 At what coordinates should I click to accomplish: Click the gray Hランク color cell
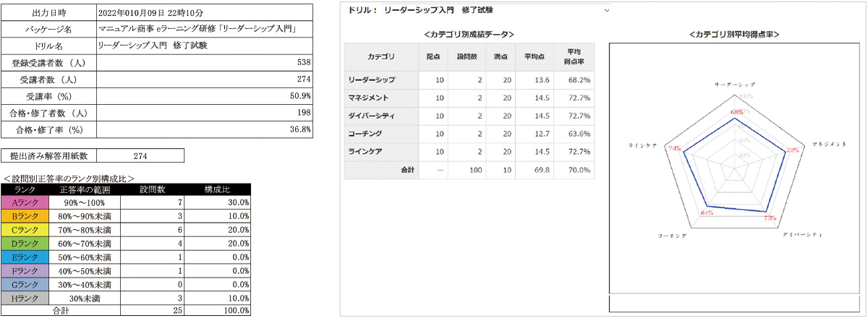click(26, 298)
